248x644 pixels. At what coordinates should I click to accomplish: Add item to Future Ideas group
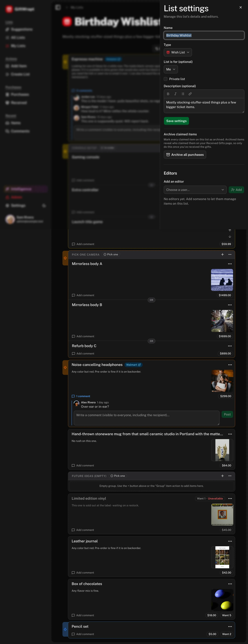(x=223, y=476)
